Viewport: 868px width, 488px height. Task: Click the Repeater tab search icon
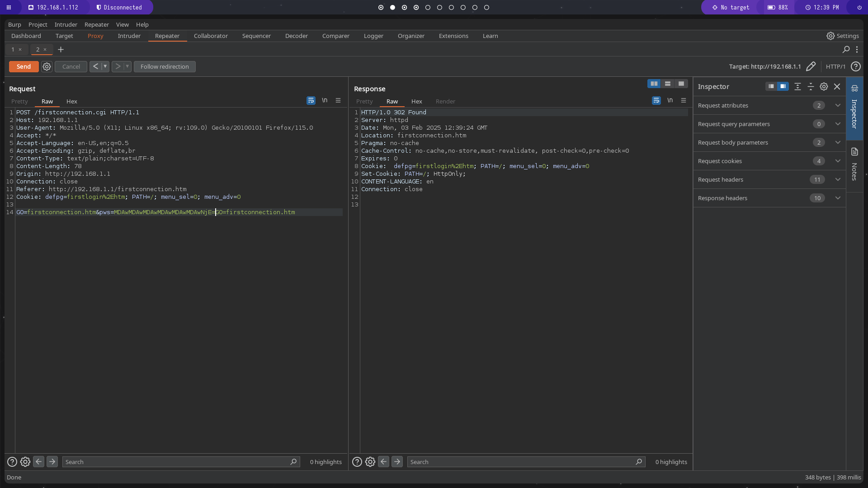[x=846, y=49]
